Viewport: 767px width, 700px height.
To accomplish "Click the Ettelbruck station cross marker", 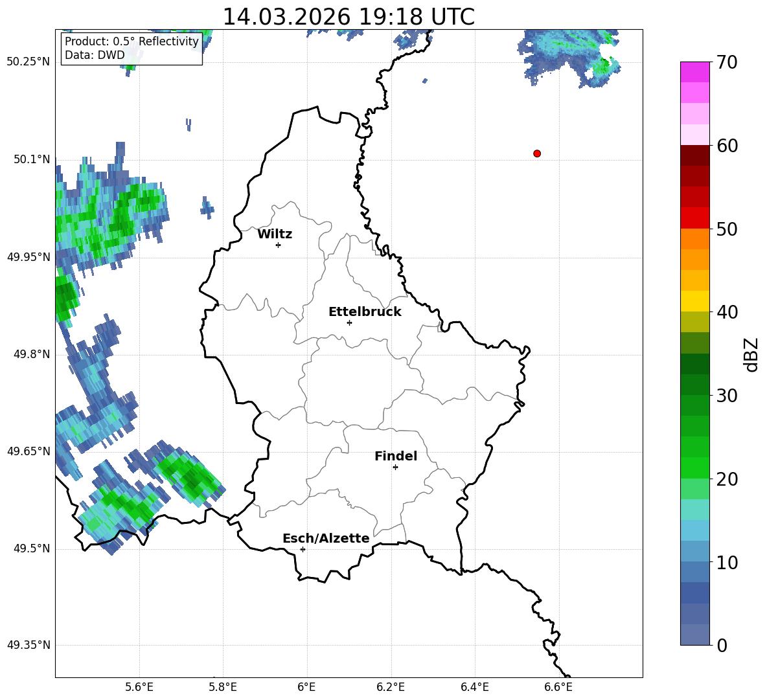I will (349, 322).
